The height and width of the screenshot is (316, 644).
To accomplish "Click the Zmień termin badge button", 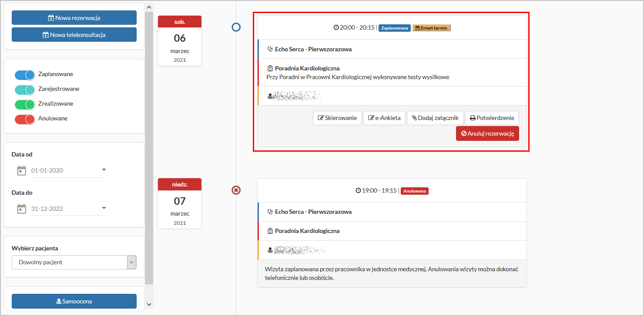I will [x=432, y=28].
